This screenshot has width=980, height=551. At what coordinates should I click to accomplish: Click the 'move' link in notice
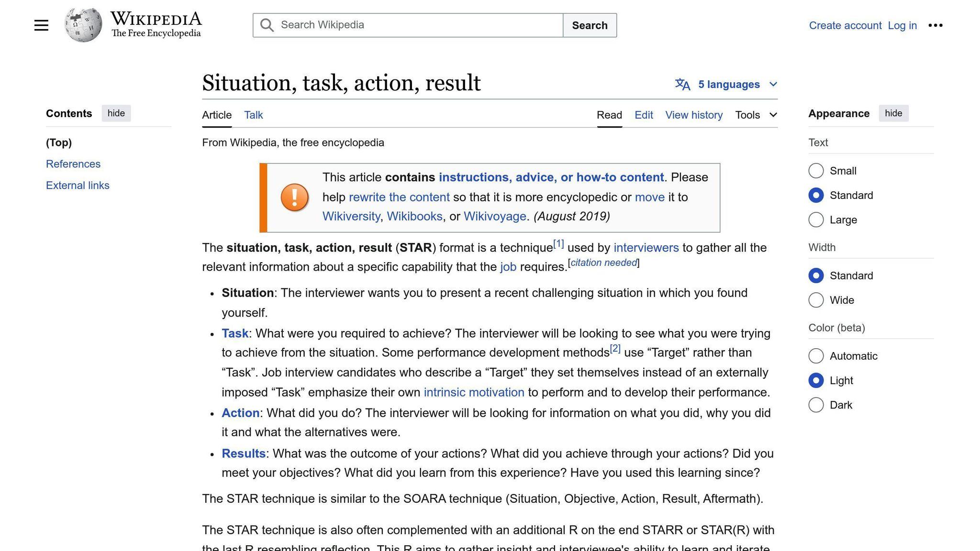649,197
